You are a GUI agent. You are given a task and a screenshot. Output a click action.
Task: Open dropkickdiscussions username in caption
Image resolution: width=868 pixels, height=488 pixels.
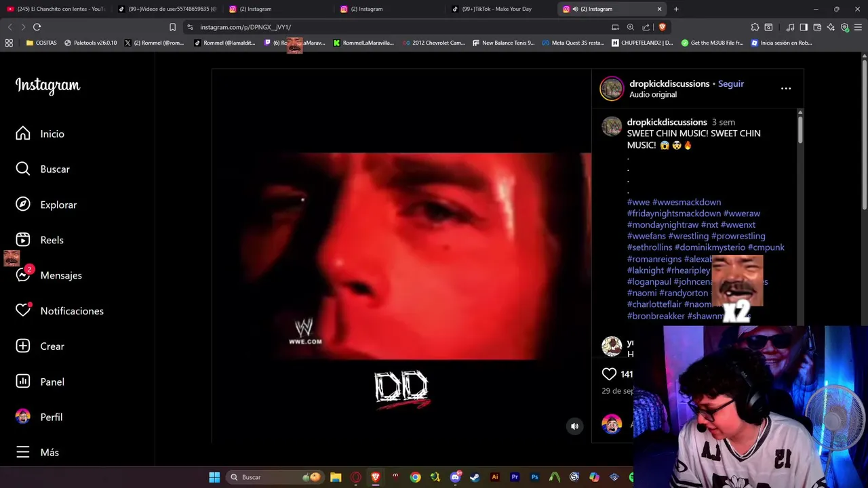tap(667, 122)
